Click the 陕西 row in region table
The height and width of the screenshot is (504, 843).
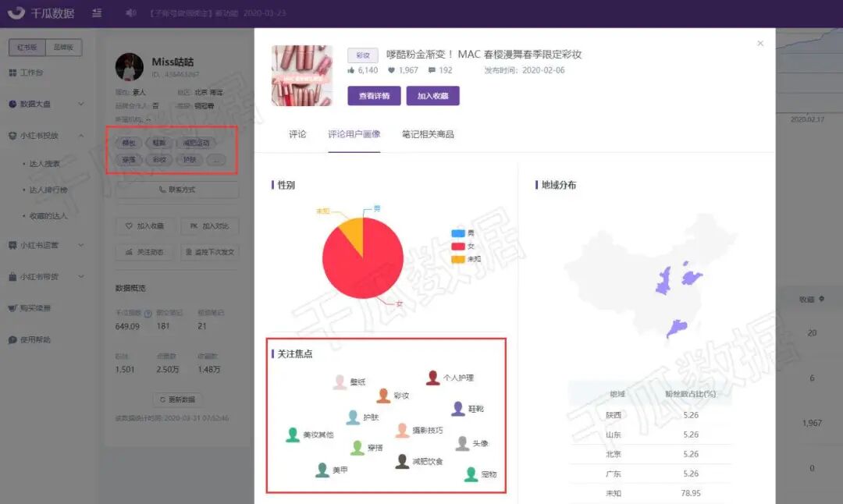[650, 415]
